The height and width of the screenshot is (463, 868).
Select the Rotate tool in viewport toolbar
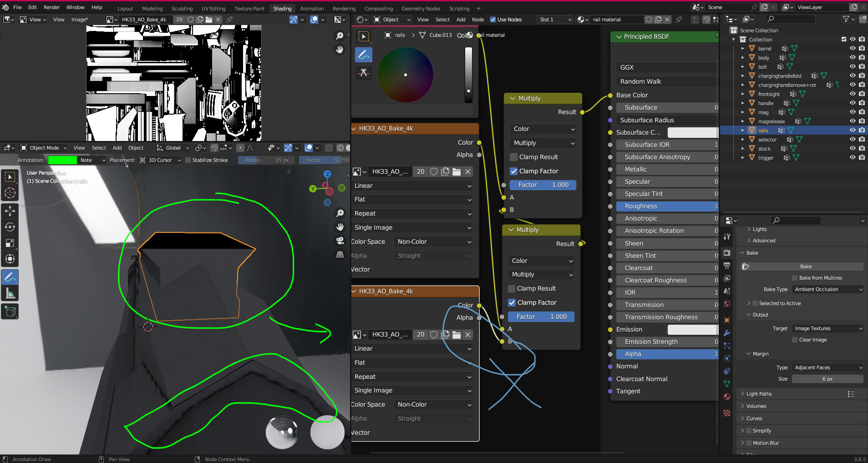point(10,227)
